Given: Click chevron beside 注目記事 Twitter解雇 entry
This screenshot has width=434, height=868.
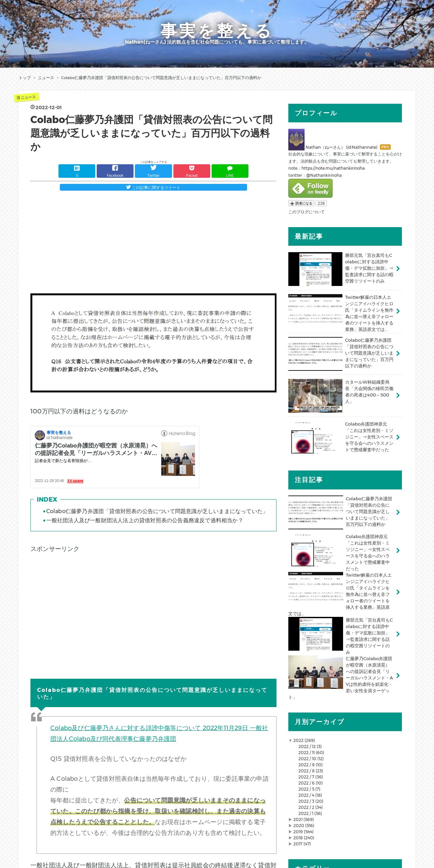Looking at the screenshot, I should pyautogui.click(x=398, y=592).
